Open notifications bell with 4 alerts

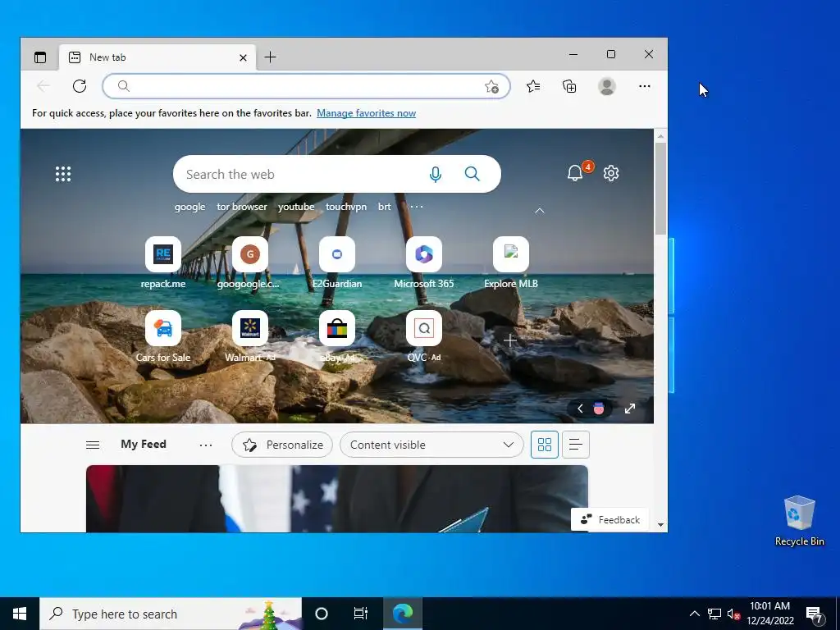point(576,172)
